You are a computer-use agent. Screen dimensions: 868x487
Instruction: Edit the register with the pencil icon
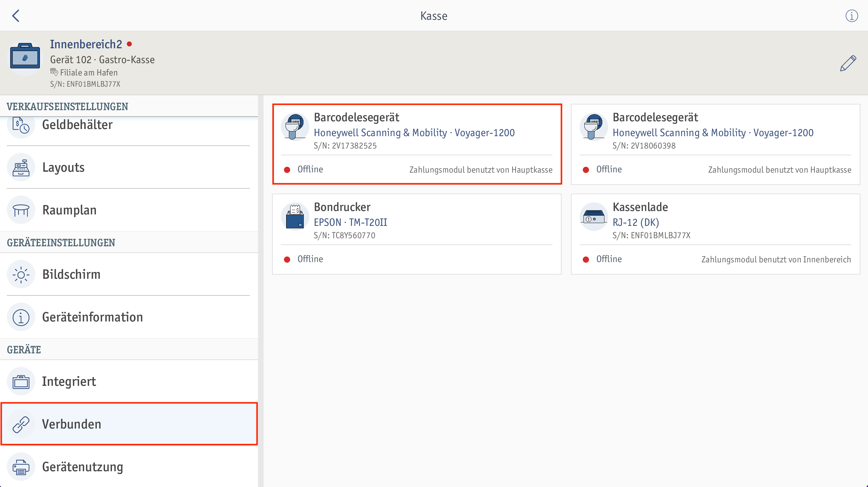click(848, 63)
